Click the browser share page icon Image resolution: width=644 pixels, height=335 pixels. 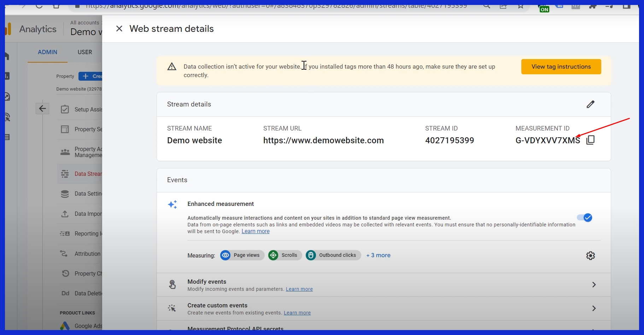(503, 6)
